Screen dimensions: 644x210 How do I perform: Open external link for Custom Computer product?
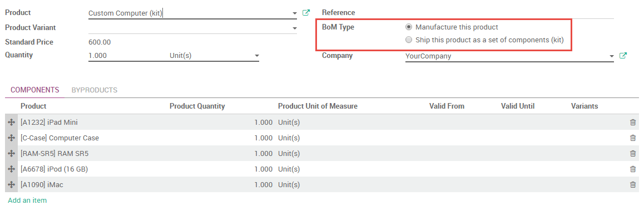pos(306,13)
